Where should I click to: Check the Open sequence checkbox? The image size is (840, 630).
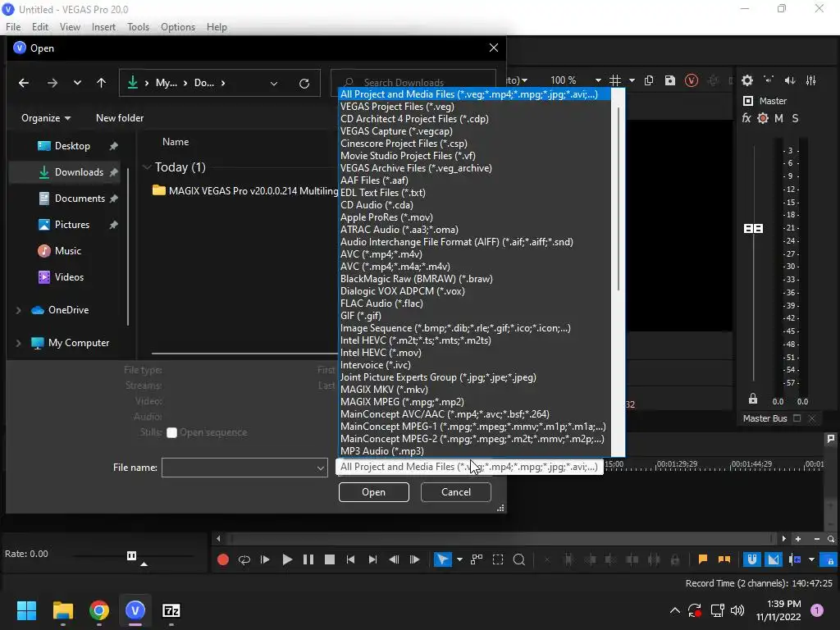[x=171, y=433]
